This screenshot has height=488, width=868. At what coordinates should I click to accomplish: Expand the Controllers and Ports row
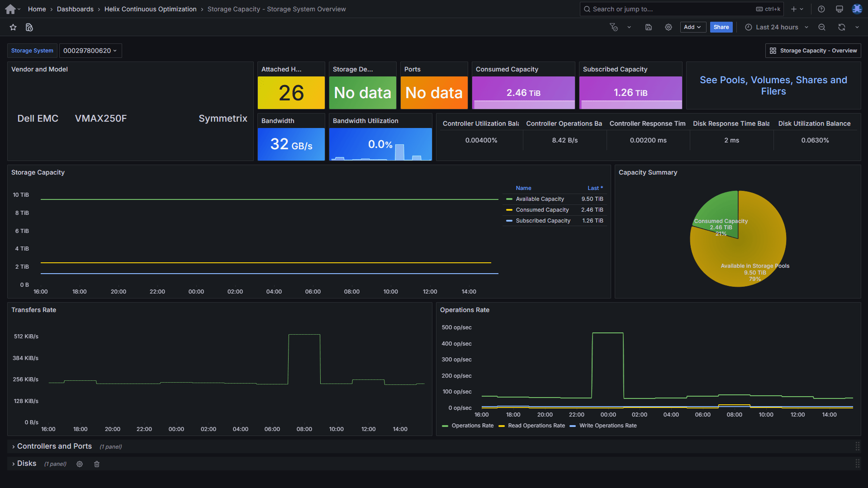click(54, 446)
